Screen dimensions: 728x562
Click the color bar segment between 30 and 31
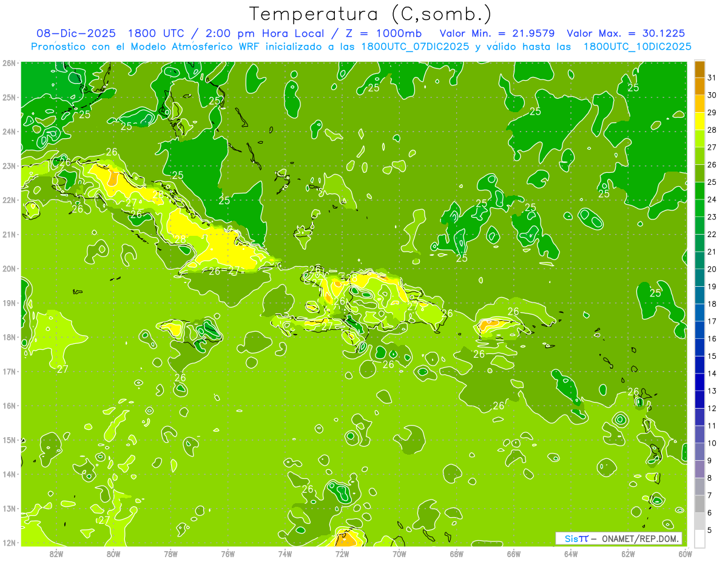[699, 87]
